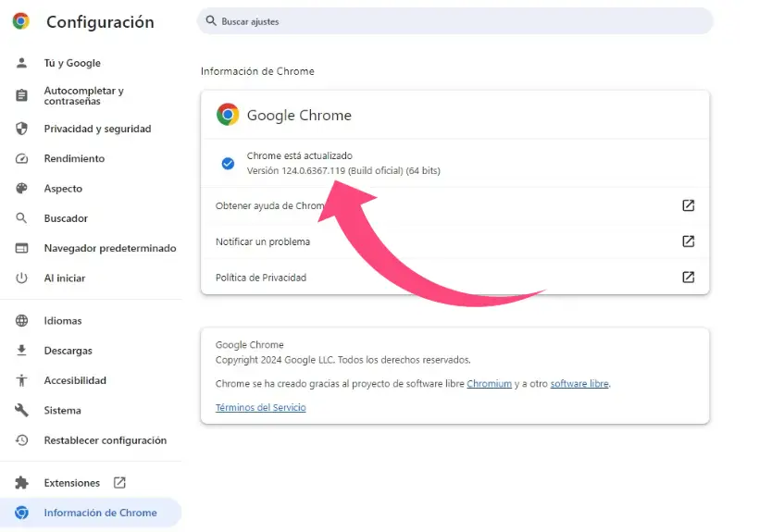Click the shield icon for Privacidad y seguridad

[21, 129]
